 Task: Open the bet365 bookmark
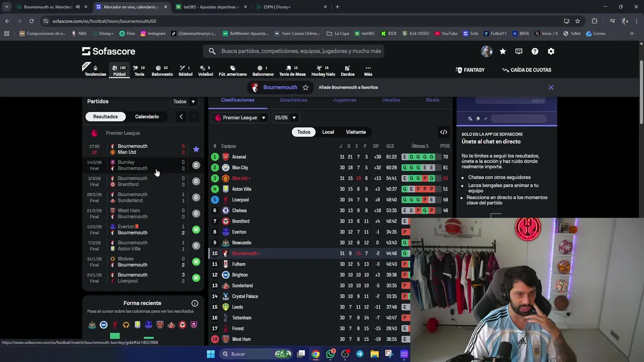point(364,34)
